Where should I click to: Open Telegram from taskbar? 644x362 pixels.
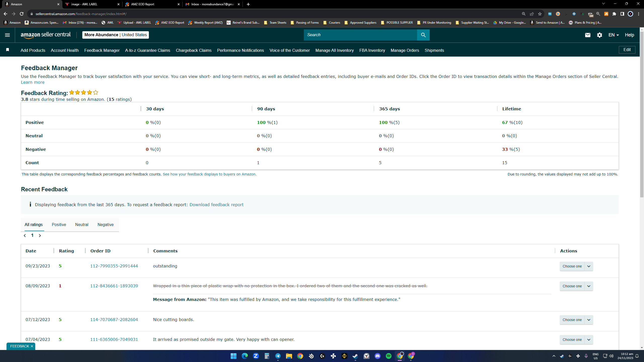click(278, 356)
